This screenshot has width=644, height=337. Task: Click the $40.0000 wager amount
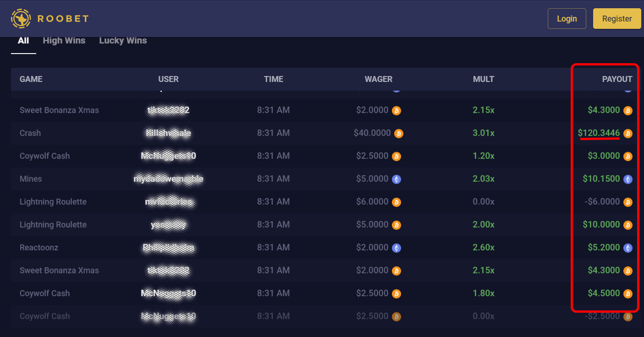372,133
